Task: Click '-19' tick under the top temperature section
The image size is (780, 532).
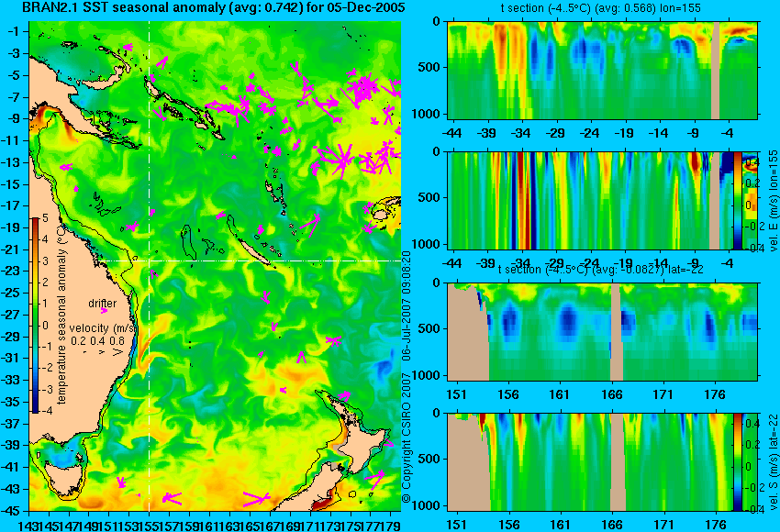Action: [x=624, y=133]
